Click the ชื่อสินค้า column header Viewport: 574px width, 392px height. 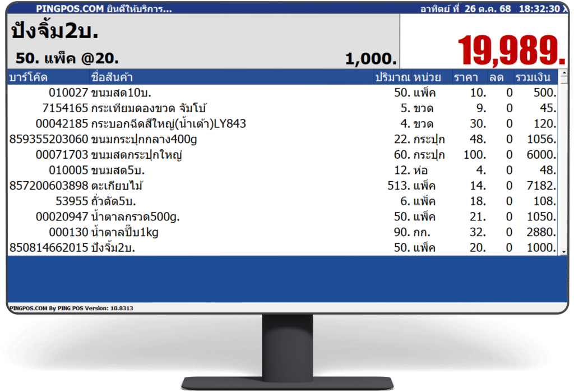112,77
